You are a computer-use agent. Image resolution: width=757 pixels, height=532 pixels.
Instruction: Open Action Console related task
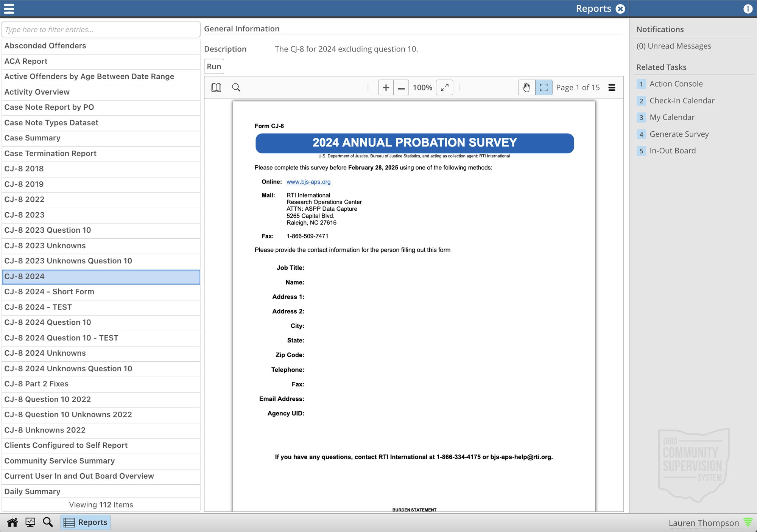click(676, 84)
